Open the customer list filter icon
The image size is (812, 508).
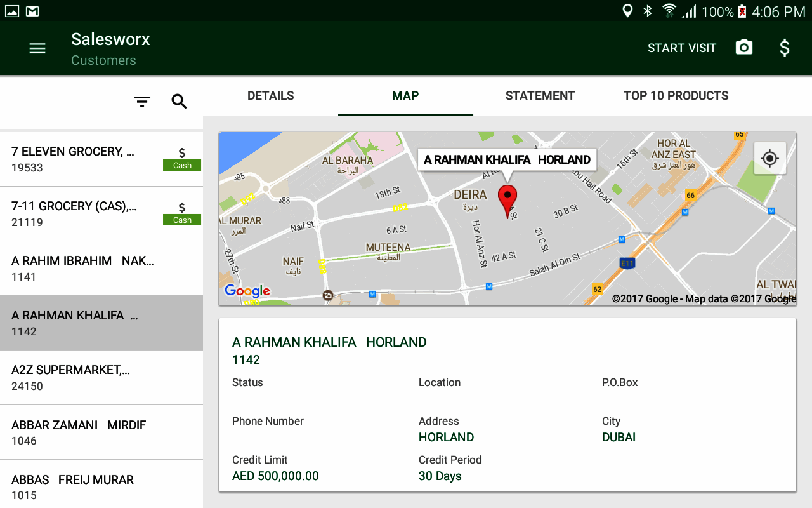tap(142, 102)
